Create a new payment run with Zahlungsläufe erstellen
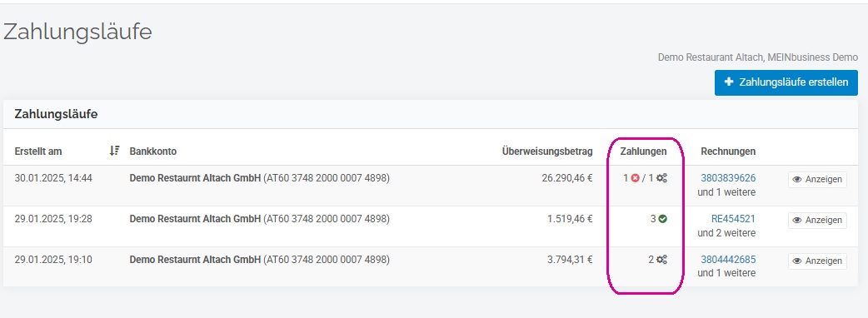 (x=786, y=82)
